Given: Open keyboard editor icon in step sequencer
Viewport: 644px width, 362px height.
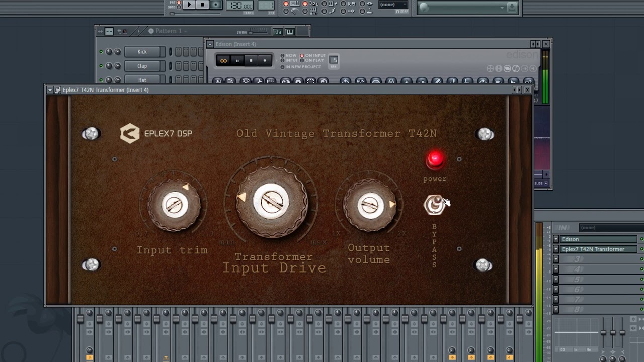Looking at the screenshot, I should [x=290, y=32].
